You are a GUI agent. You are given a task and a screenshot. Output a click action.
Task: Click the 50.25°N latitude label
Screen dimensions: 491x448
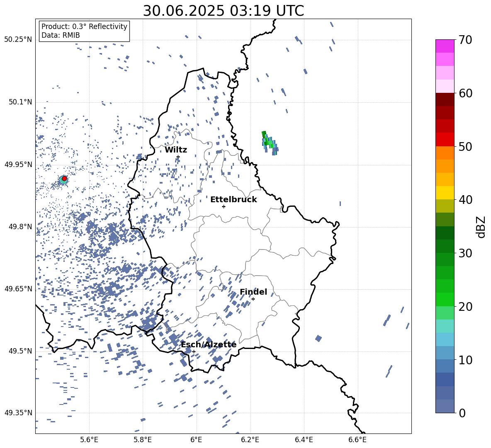click(18, 40)
